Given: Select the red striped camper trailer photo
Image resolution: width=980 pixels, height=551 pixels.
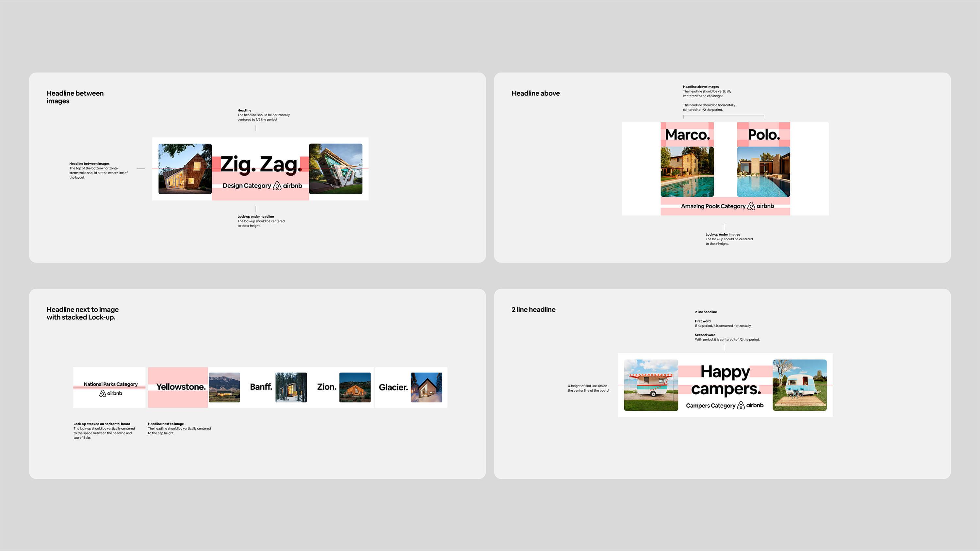Looking at the screenshot, I should [651, 385].
